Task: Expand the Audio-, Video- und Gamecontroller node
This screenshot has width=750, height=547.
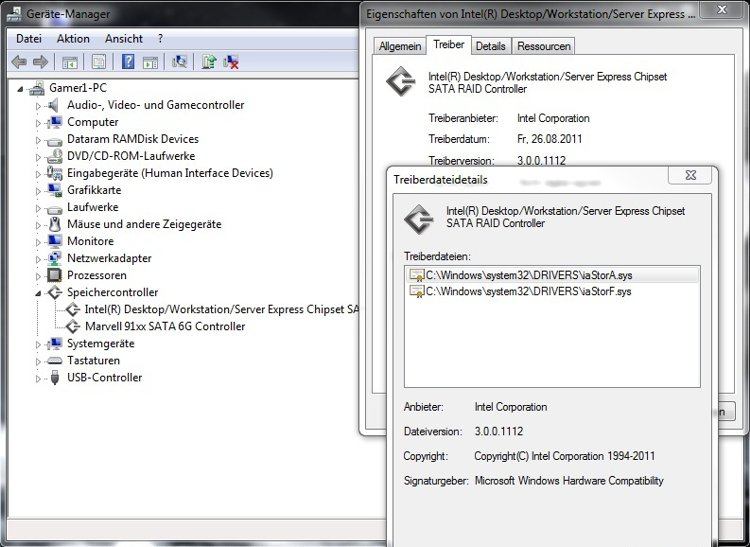Action: pos(38,106)
